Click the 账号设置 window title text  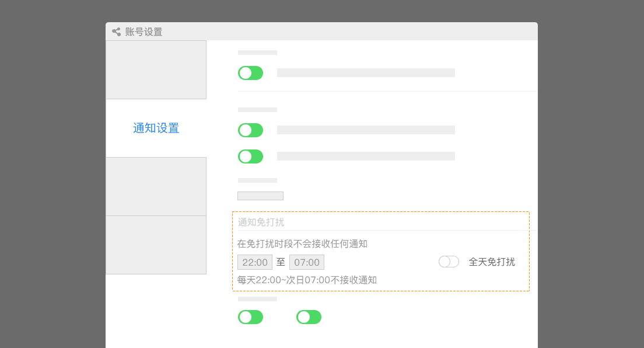[x=143, y=32]
